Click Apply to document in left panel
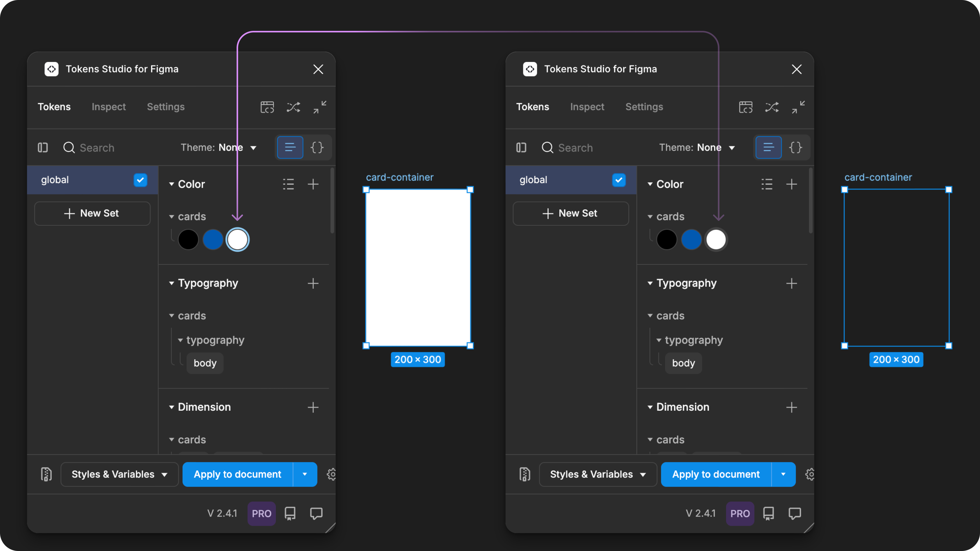Screen dimensions: 980x551 238,474
